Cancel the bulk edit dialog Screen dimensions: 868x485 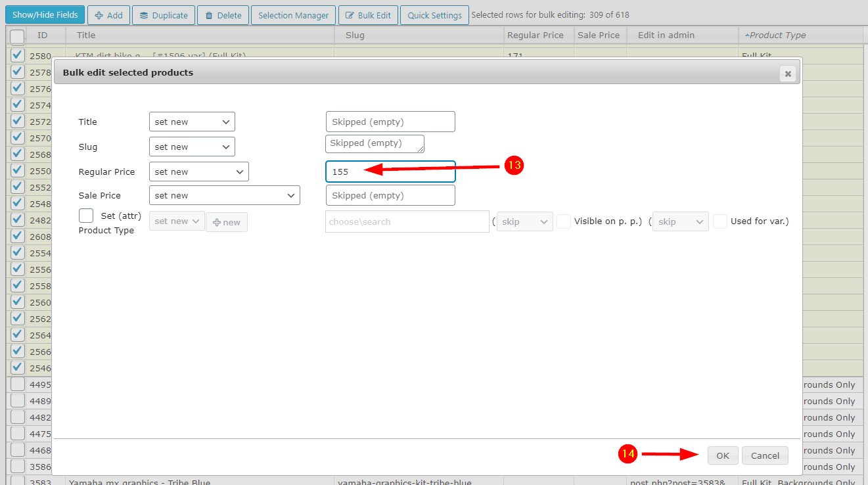765,455
